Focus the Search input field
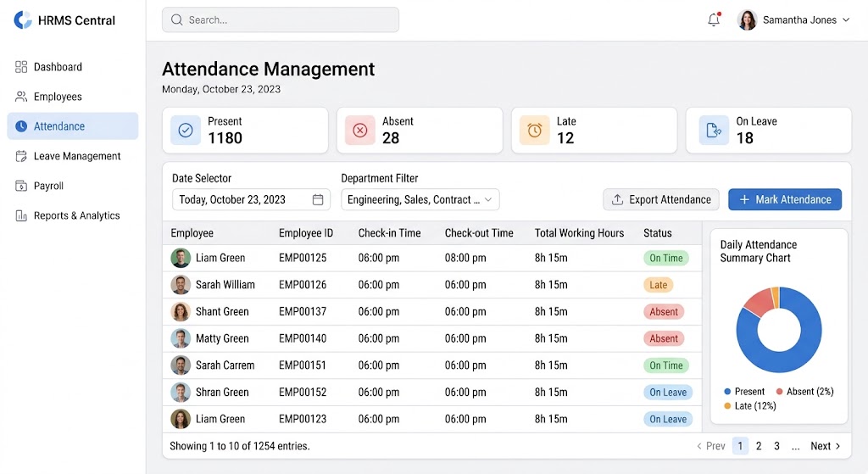This screenshot has height=474, width=868. click(x=280, y=20)
